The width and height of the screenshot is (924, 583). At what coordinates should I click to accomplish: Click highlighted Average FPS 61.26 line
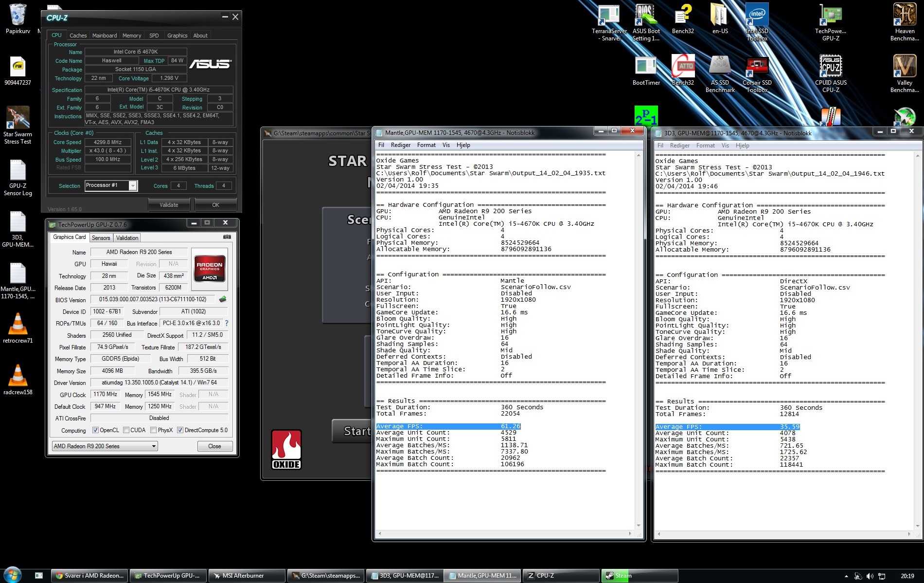[x=448, y=426]
